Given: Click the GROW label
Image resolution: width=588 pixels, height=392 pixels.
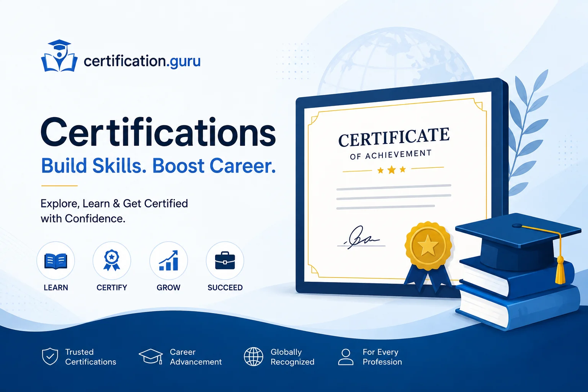Looking at the screenshot, I should click(x=168, y=287).
